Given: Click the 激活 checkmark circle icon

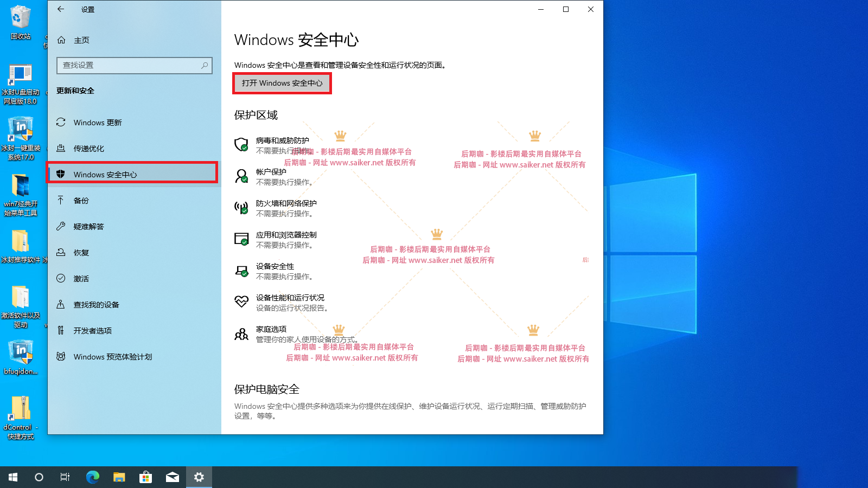Looking at the screenshot, I should pyautogui.click(x=61, y=278).
